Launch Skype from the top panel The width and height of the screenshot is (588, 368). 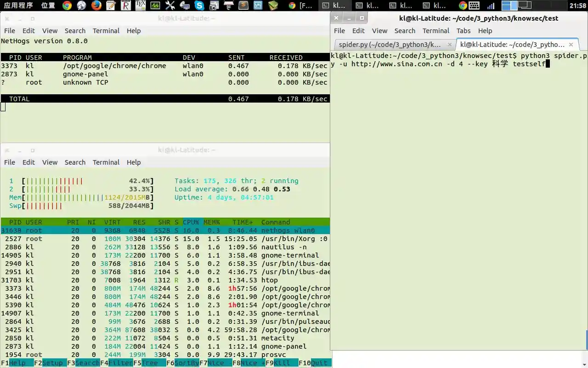click(x=199, y=6)
